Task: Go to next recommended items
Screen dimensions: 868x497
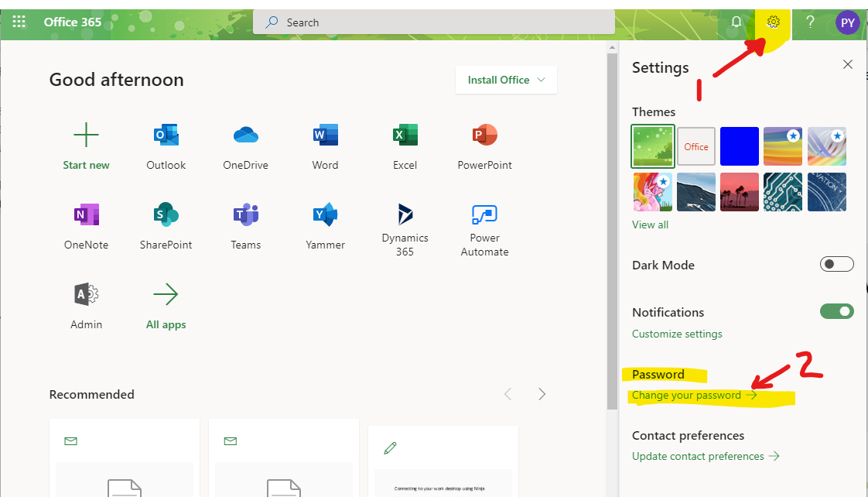Action: (542, 394)
